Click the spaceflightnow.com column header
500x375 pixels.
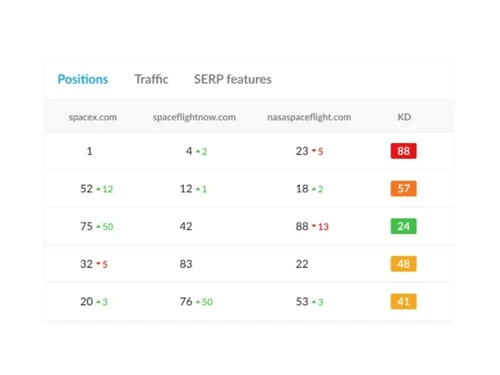(x=194, y=117)
